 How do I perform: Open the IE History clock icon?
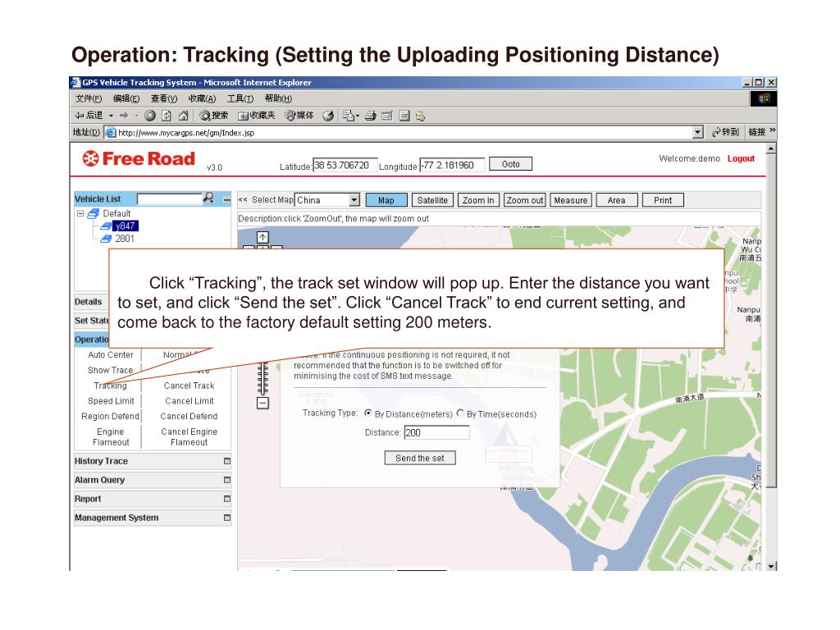click(328, 115)
